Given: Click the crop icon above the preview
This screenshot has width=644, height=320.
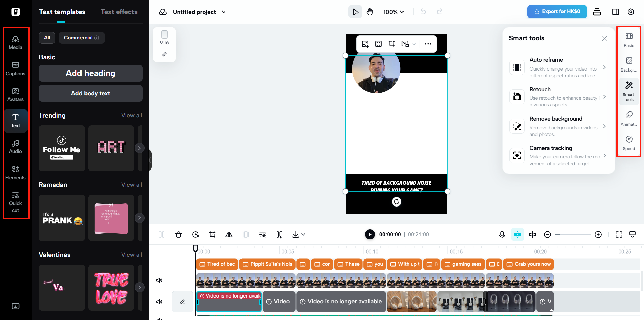Looking at the screenshot, I should click(x=391, y=44).
